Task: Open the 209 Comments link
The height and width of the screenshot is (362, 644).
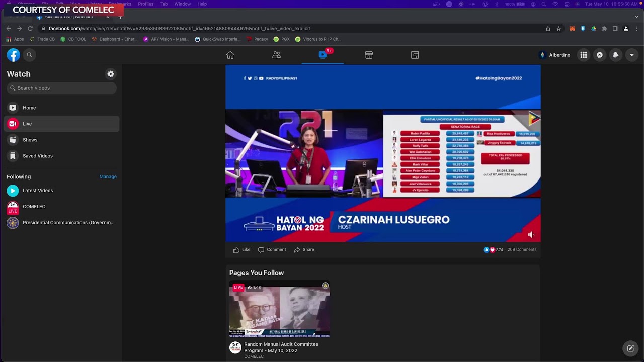Action: coord(522,250)
